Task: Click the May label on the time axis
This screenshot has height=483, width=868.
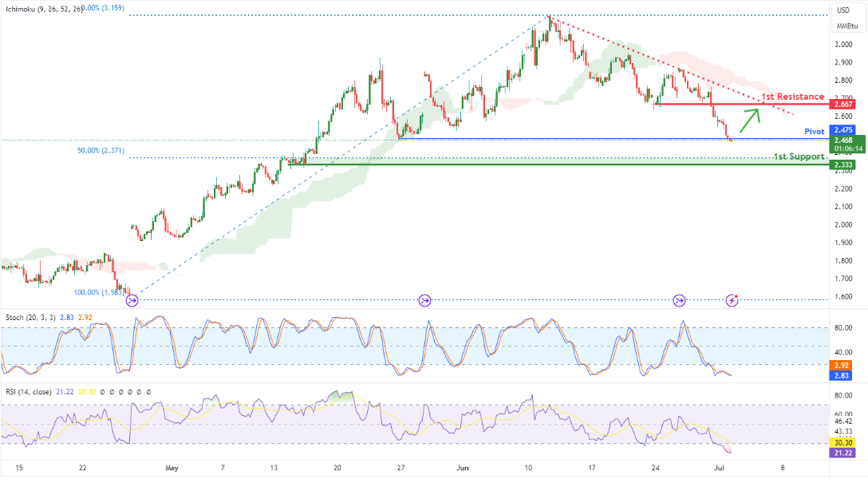Action: pos(172,468)
